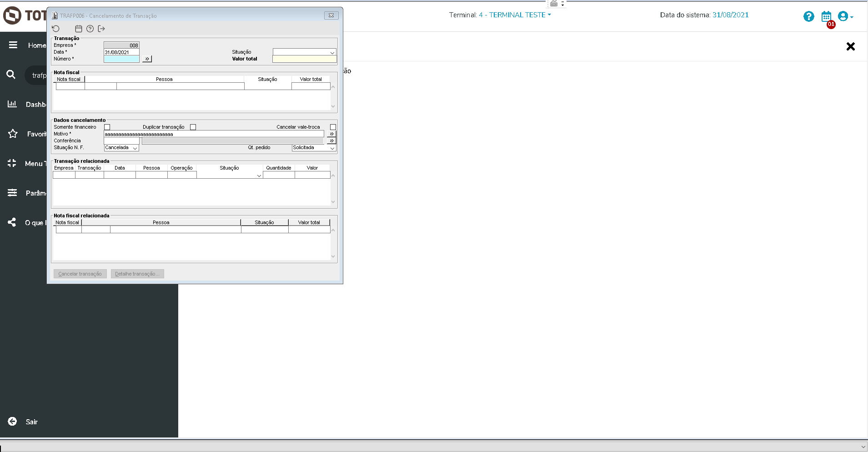Click the Motivo text field
868x452 pixels.
point(214,134)
